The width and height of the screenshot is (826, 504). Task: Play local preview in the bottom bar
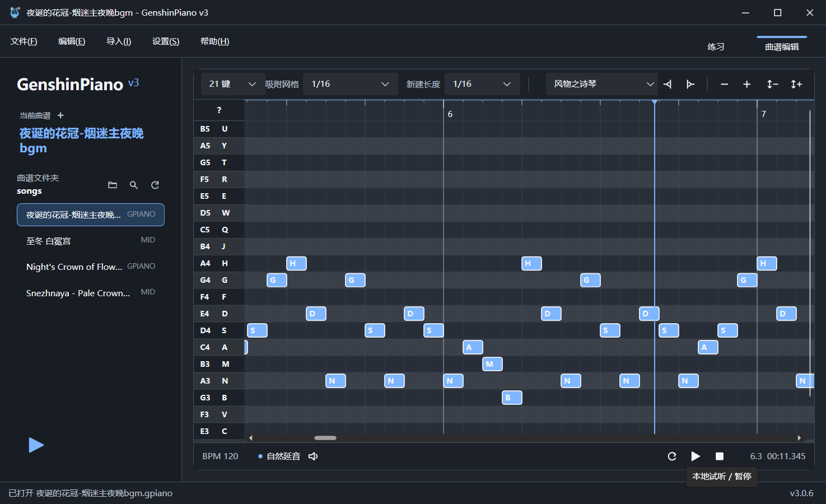[696, 456]
